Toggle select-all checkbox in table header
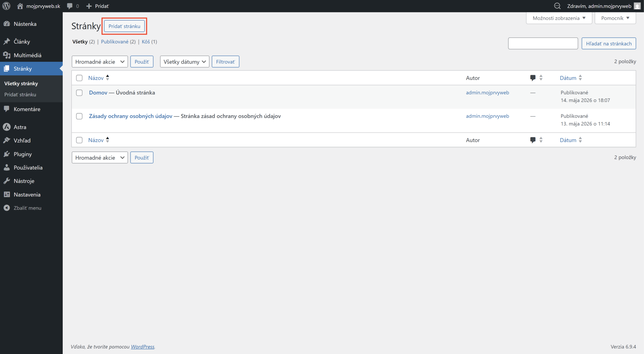This screenshot has width=644, height=354. [x=79, y=78]
